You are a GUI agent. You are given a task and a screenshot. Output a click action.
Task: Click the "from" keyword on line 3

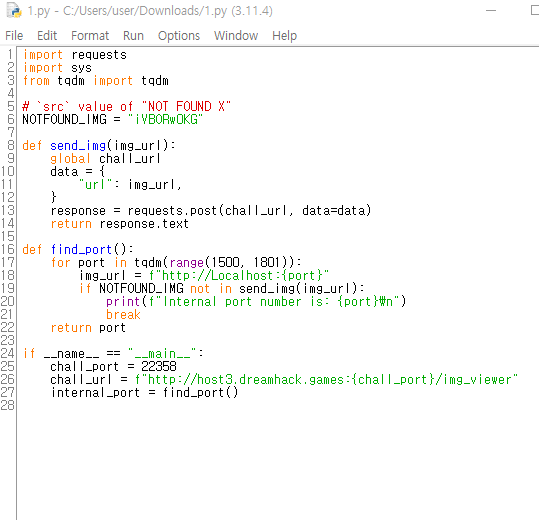36,81
